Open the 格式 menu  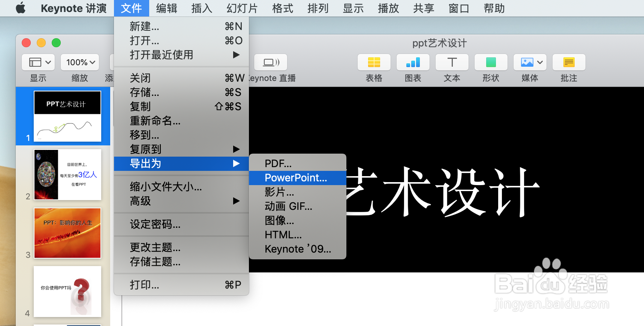pos(283,8)
